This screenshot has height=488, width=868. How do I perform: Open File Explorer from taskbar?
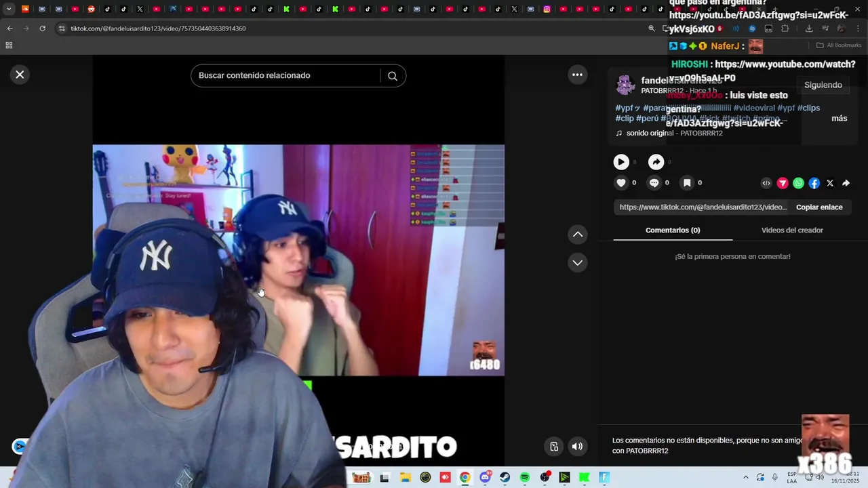(406, 477)
